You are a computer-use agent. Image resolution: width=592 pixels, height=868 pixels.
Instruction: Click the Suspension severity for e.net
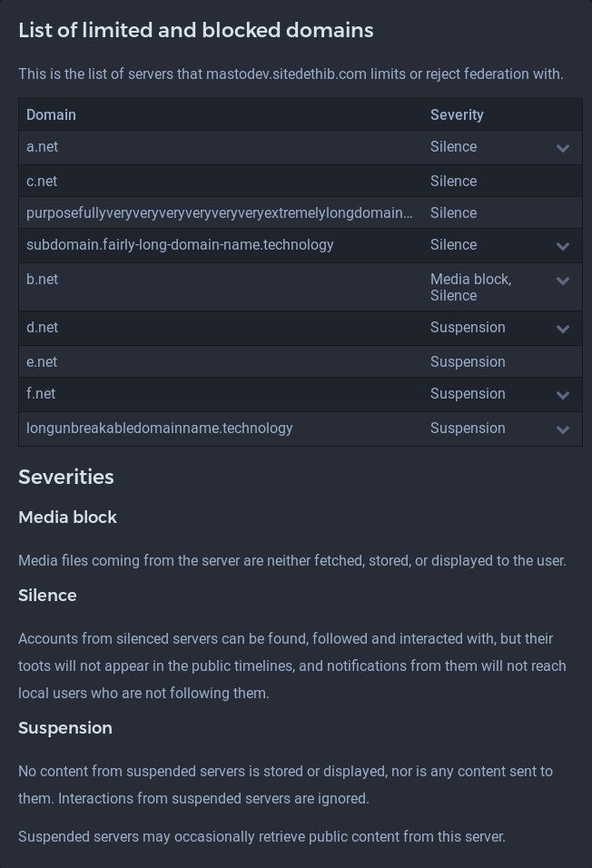click(x=468, y=362)
